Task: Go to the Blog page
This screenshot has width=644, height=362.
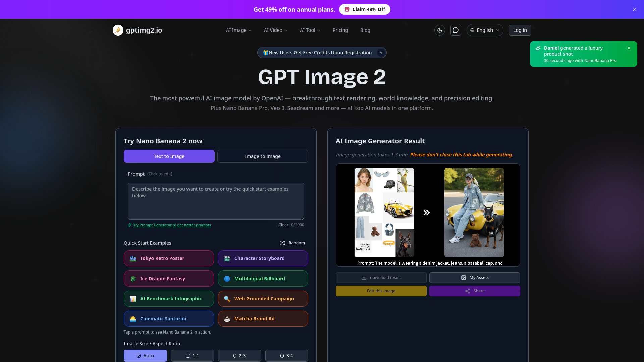Action: click(365, 30)
